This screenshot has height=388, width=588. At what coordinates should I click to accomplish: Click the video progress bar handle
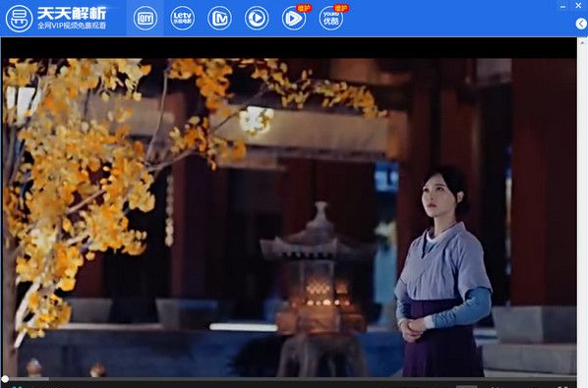click(5, 379)
